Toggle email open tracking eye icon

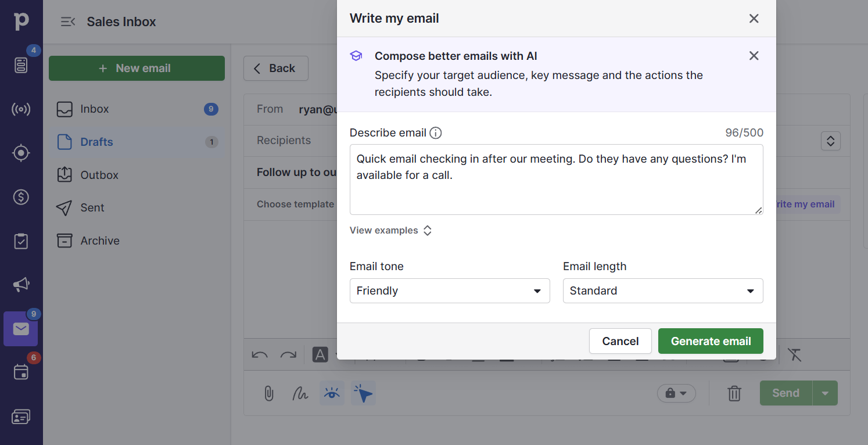[332, 393]
